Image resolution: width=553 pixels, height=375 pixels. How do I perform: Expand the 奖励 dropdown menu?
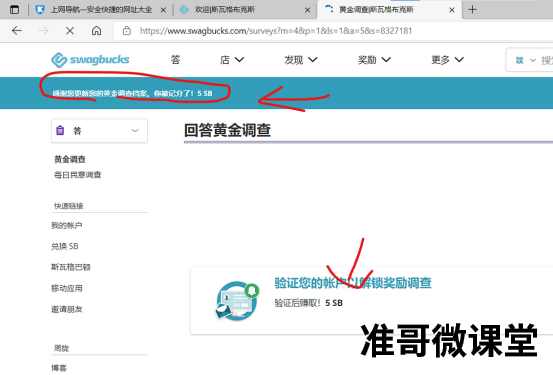pos(374,60)
